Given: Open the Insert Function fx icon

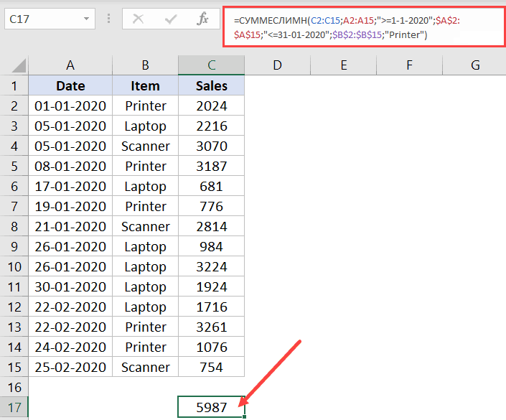Looking at the screenshot, I should click(202, 19).
